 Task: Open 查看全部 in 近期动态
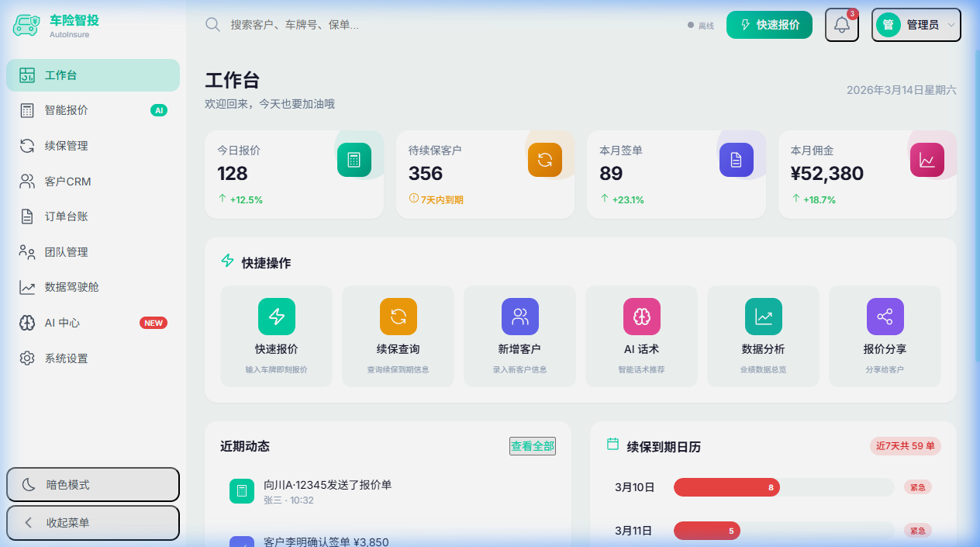click(532, 446)
